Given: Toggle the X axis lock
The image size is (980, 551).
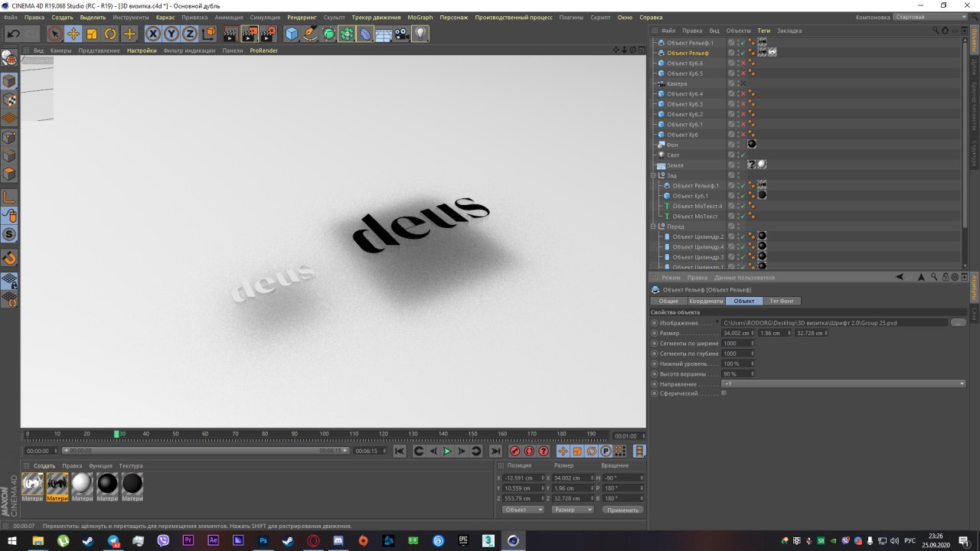Looking at the screenshot, I should point(153,34).
